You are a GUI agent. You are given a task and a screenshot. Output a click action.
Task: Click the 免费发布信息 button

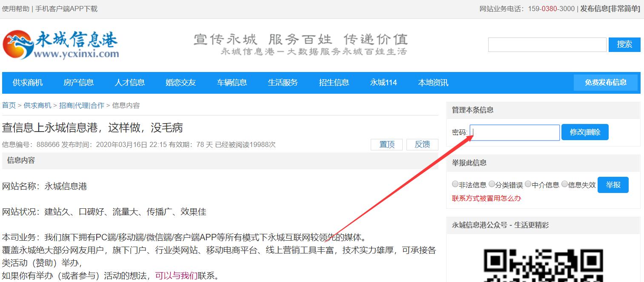point(605,83)
